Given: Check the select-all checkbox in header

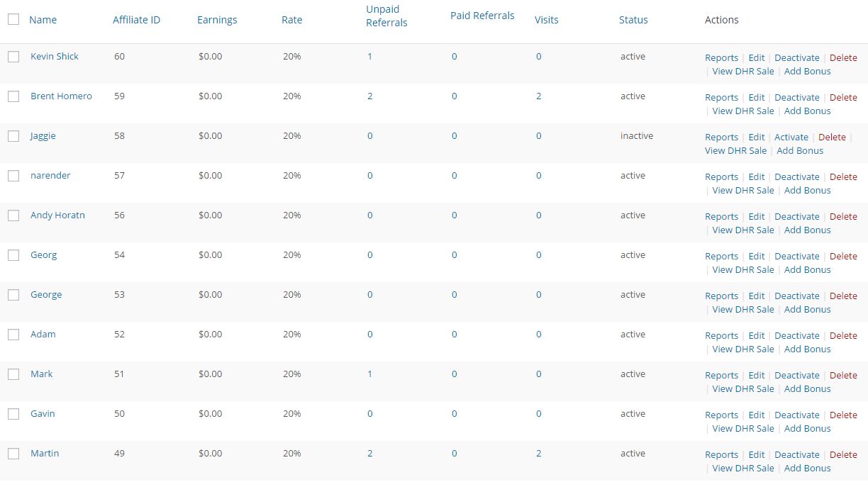Looking at the screenshot, I should coord(13,20).
